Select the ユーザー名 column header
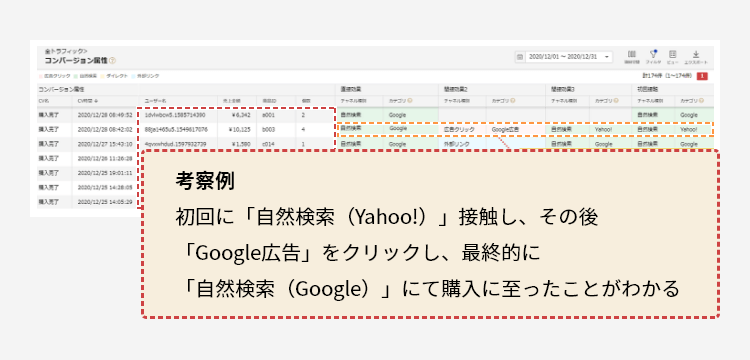Image resolution: width=750 pixels, height=360 pixels. (154, 101)
